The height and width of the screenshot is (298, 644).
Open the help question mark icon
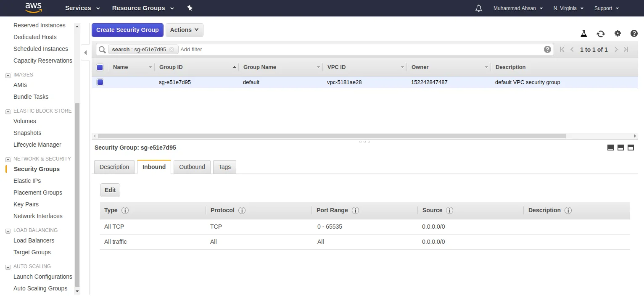tap(634, 34)
